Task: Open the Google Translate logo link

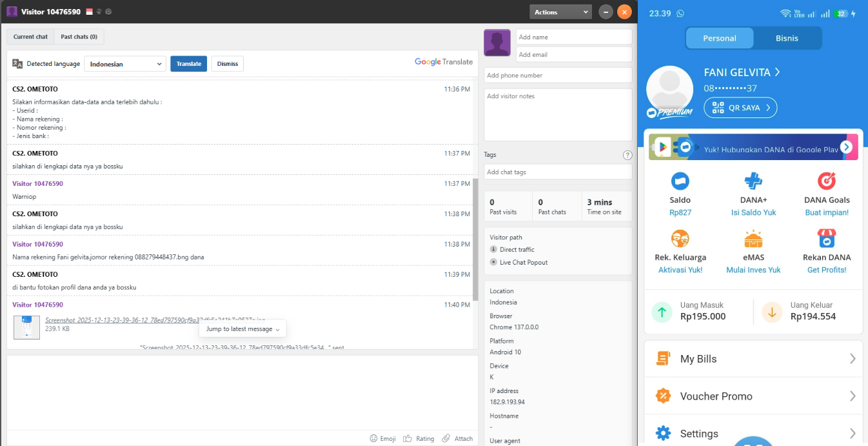Action: pyautogui.click(x=444, y=62)
